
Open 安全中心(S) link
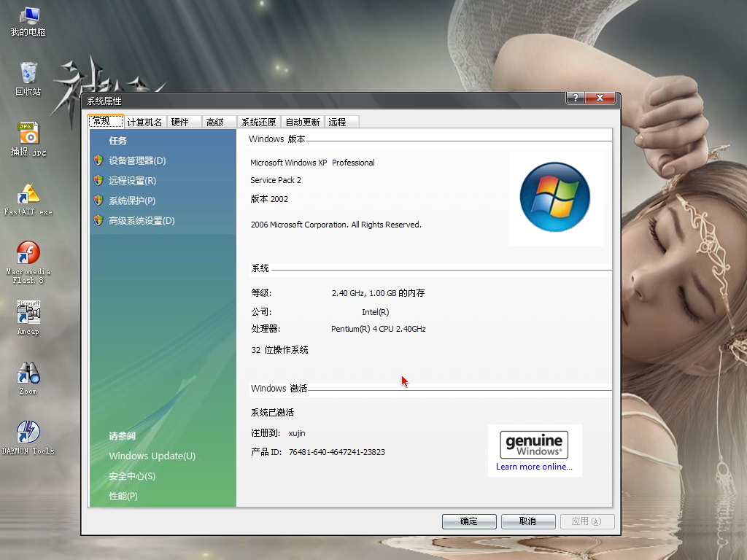coord(132,476)
